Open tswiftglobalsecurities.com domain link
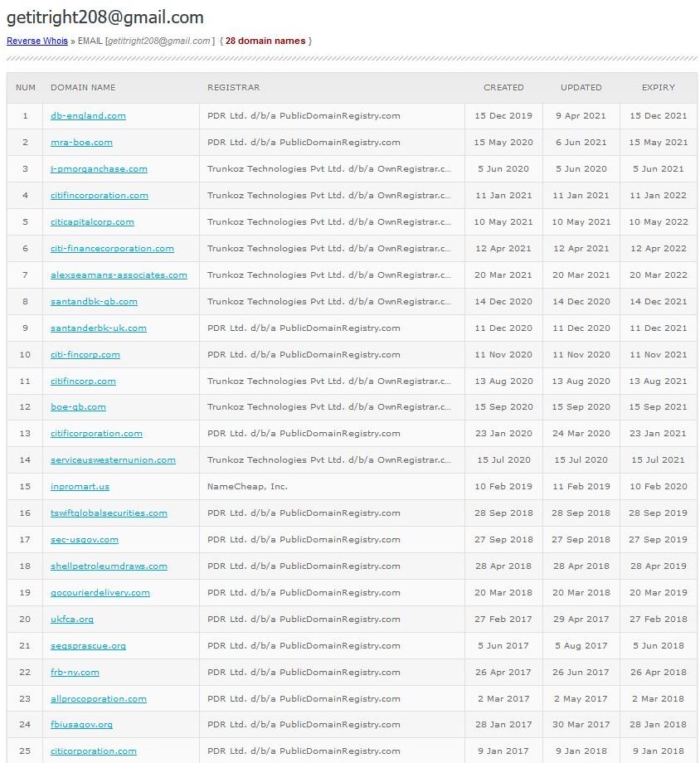 [x=109, y=513]
